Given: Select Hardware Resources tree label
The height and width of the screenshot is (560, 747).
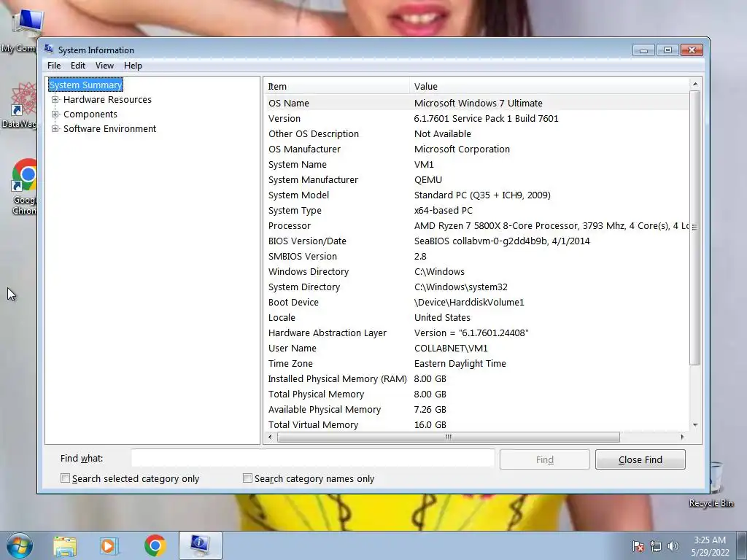Looking at the screenshot, I should [107, 99].
